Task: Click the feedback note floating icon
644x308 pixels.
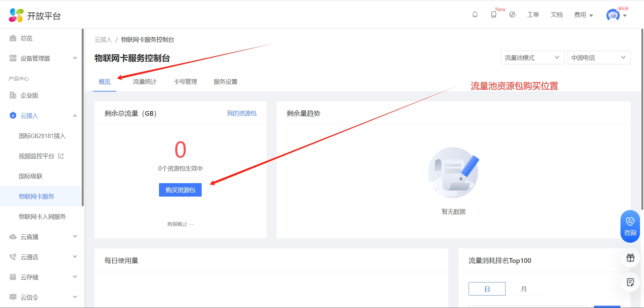Action: pos(630,282)
